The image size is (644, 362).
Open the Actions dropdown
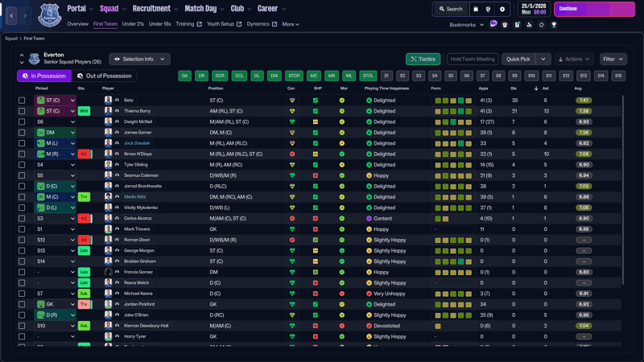point(574,59)
